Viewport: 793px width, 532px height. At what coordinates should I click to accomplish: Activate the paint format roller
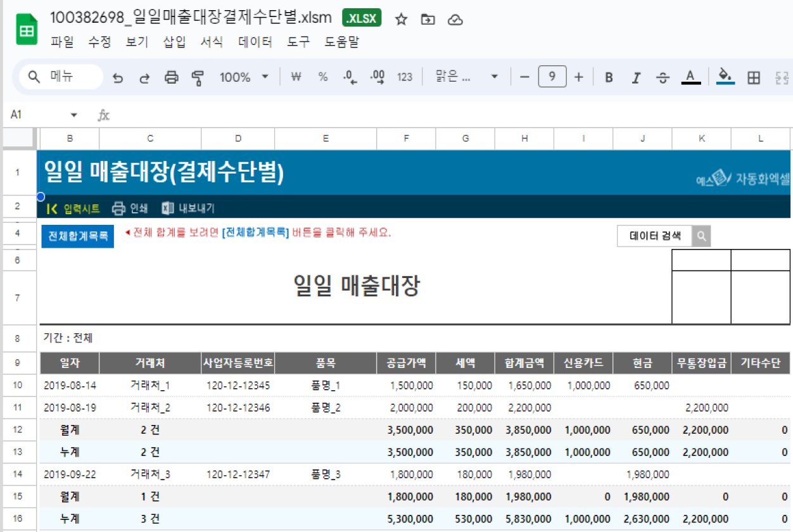198,78
